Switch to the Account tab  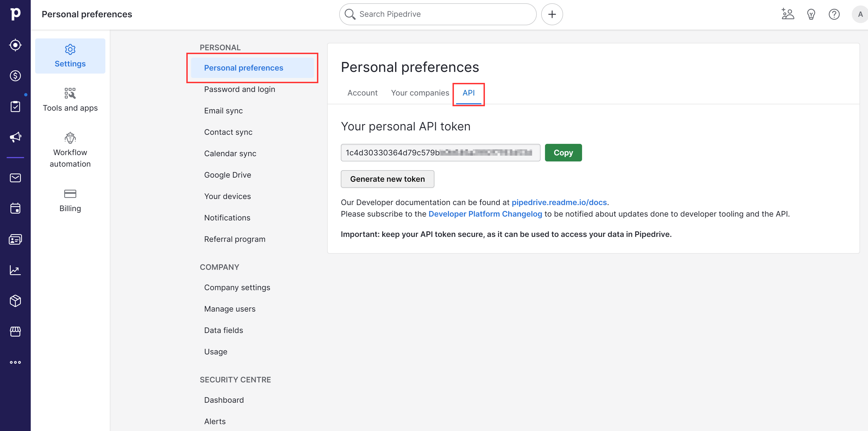point(362,93)
